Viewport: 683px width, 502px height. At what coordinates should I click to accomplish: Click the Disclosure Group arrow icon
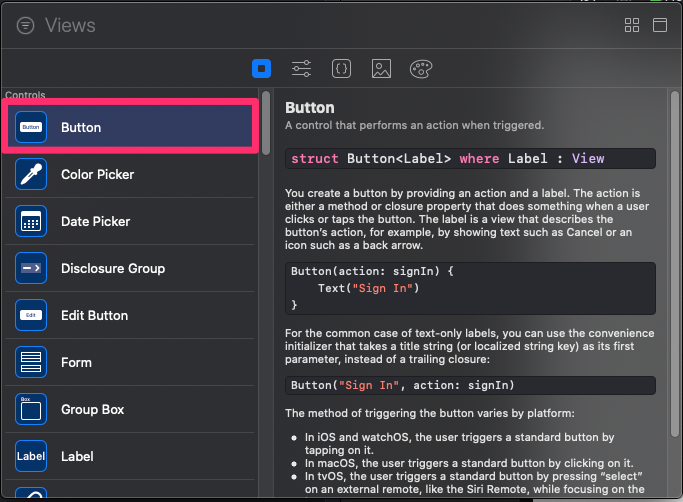coord(31,268)
